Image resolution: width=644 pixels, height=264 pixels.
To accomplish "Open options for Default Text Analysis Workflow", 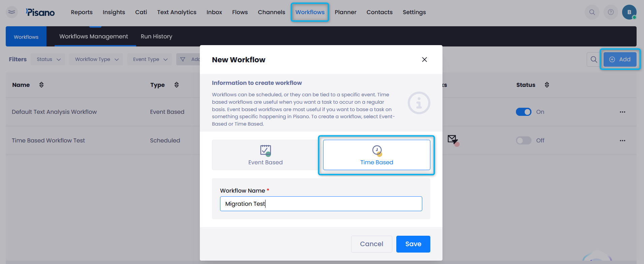I will tap(622, 112).
